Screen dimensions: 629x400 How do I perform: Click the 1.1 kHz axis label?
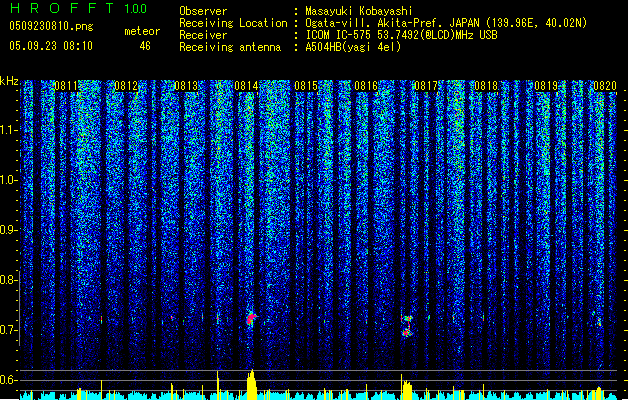pyautogui.click(x=8, y=130)
